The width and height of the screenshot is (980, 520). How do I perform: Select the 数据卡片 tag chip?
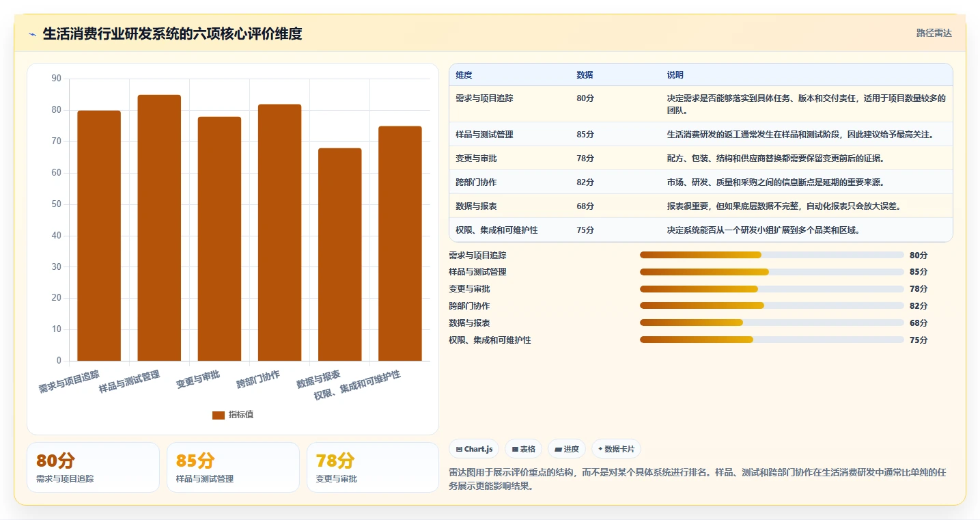tap(616, 449)
